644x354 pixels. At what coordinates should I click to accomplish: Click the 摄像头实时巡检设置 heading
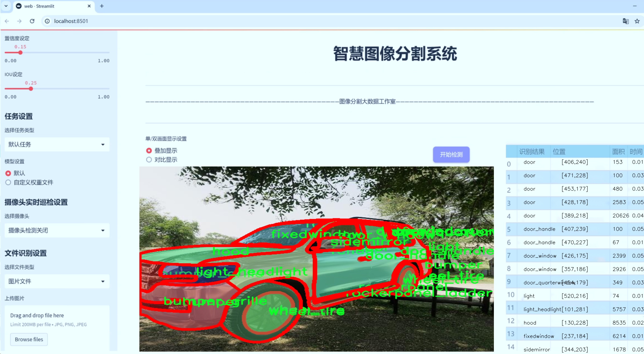point(36,202)
